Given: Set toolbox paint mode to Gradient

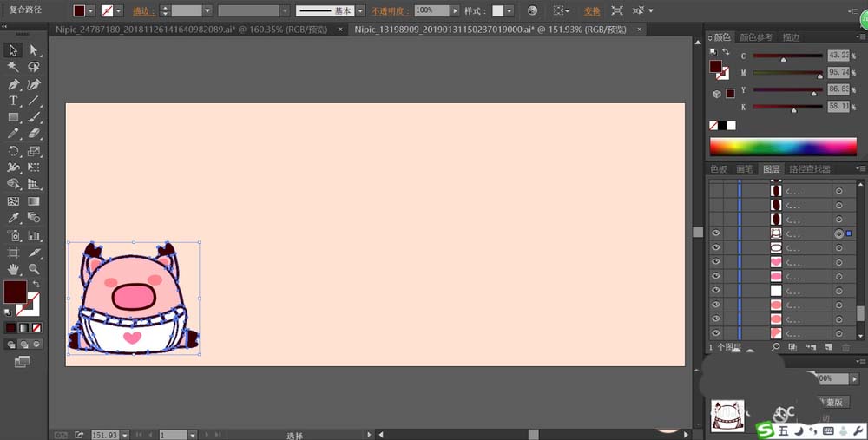Looking at the screenshot, I should (23, 328).
